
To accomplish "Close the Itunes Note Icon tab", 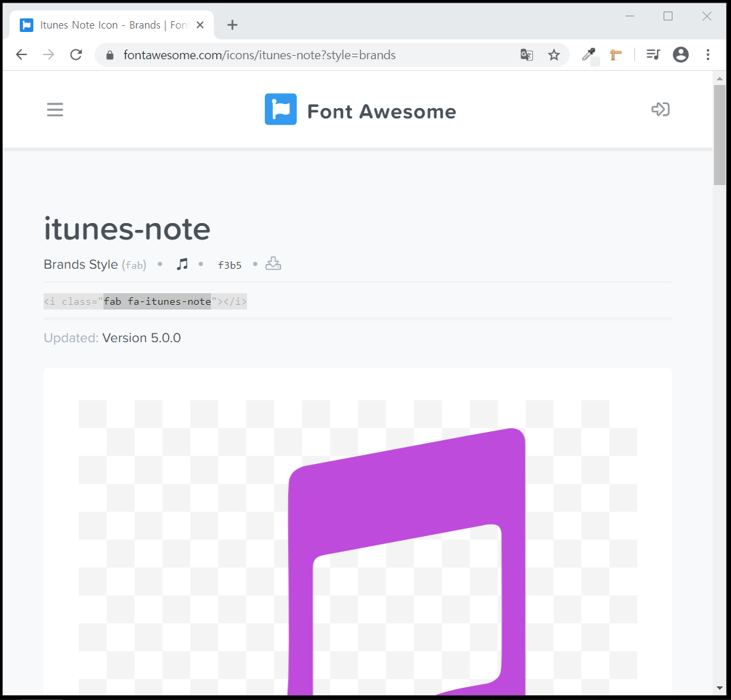I will (200, 25).
